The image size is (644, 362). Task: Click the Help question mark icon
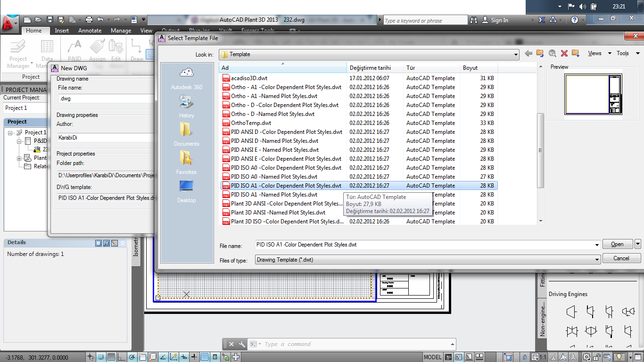pos(574,20)
